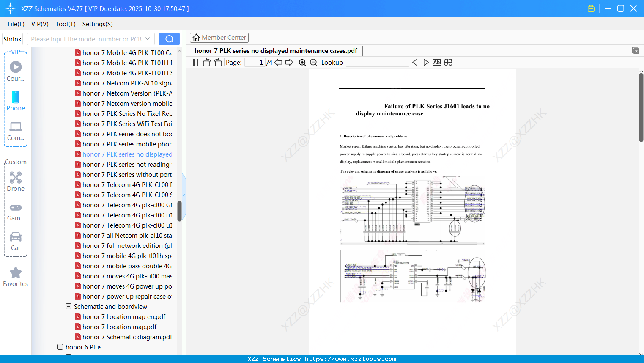644x363 pixels.
Task: Zoom in on the PDF
Action: click(302, 63)
